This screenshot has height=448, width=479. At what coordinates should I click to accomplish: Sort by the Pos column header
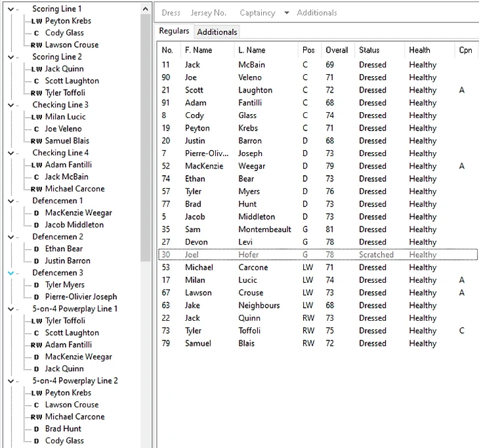(308, 50)
